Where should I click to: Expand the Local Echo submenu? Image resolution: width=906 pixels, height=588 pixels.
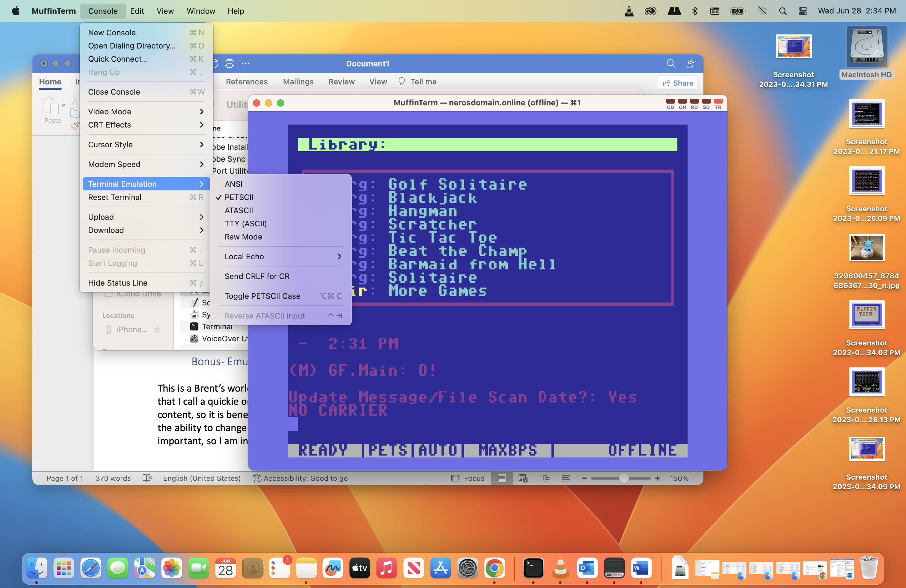click(x=281, y=256)
